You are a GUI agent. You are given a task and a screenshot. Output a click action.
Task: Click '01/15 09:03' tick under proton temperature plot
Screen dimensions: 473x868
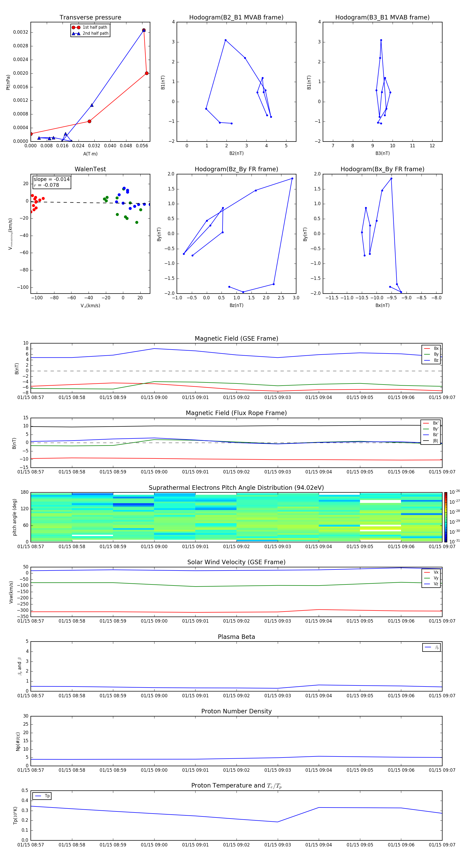[x=277, y=845]
